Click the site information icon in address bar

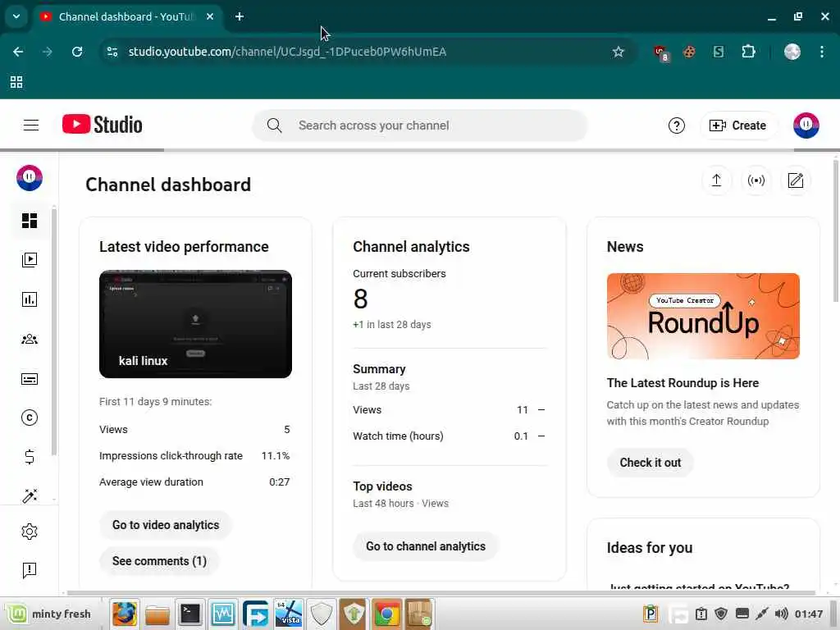[x=112, y=52]
